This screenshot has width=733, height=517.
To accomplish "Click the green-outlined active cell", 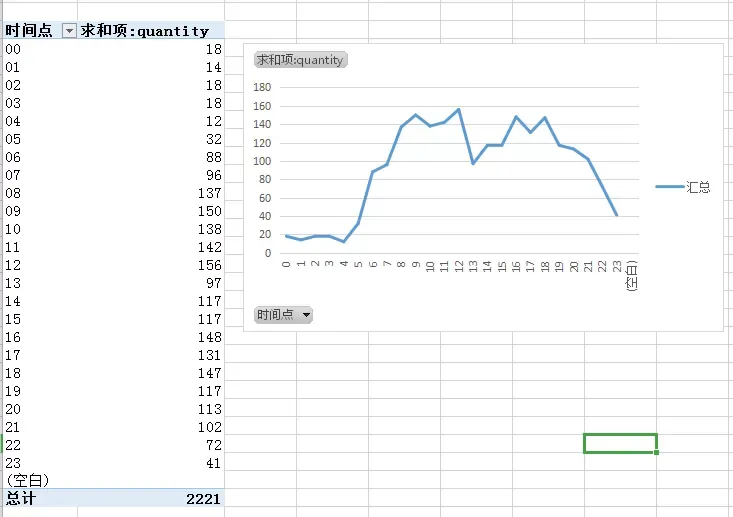I will click(x=620, y=443).
